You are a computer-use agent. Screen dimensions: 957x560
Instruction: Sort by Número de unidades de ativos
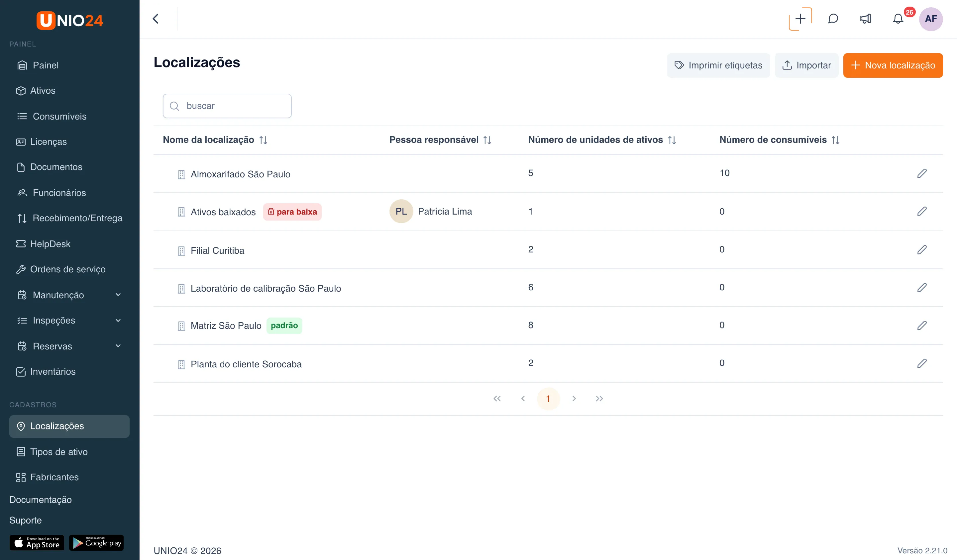coord(672,140)
